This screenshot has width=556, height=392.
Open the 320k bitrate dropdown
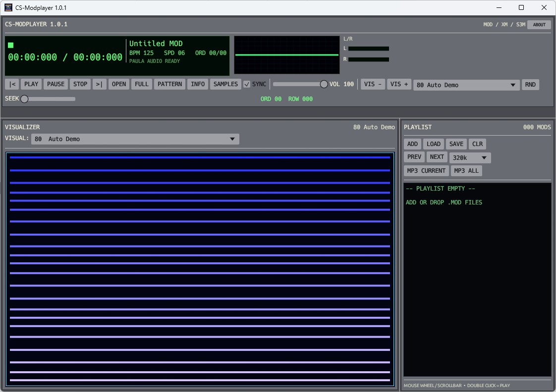(470, 157)
